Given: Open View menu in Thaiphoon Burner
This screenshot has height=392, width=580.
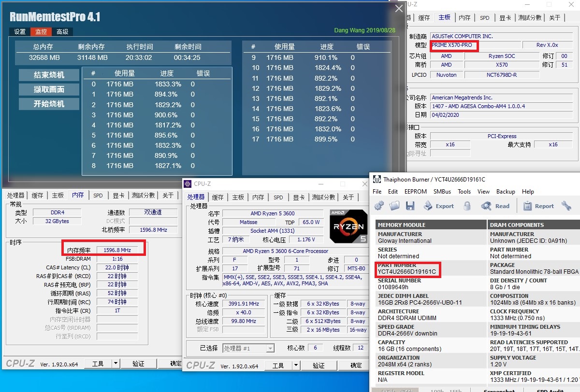Looking at the screenshot, I should coord(484,192).
